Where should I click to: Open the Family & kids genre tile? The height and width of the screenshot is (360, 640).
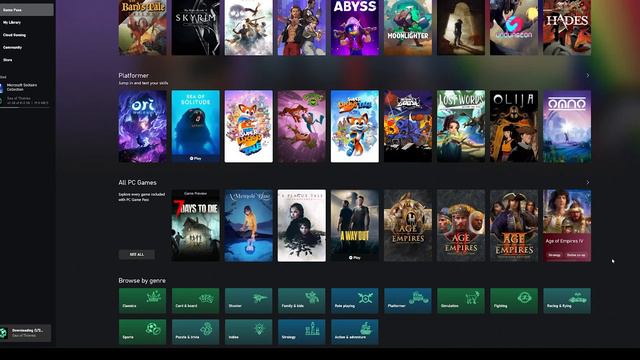tap(302, 301)
